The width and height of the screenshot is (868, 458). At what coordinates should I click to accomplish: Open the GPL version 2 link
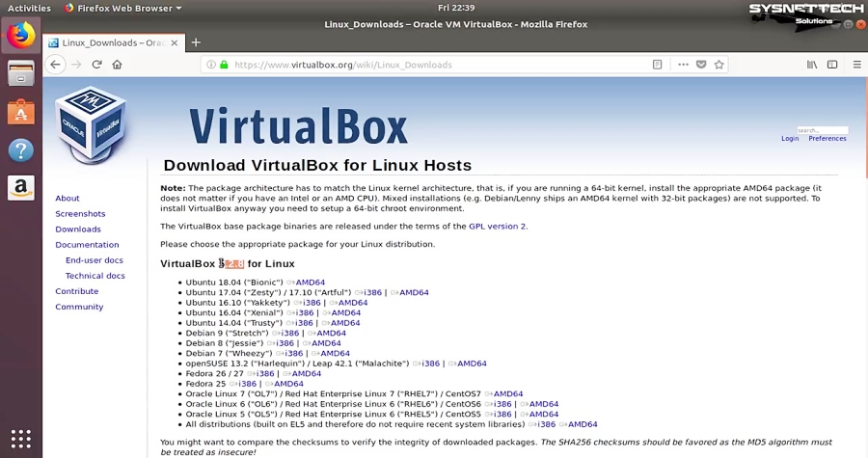pyautogui.click(x=497, y=227)
